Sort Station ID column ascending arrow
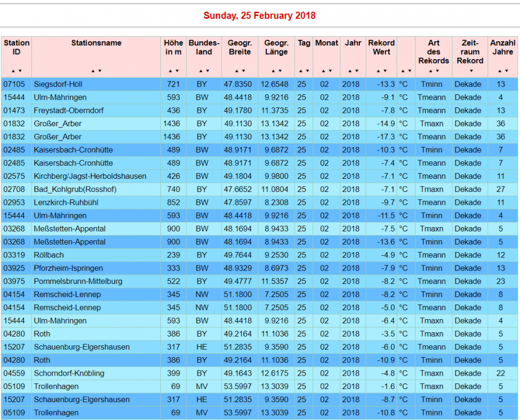 coord(14,71)
